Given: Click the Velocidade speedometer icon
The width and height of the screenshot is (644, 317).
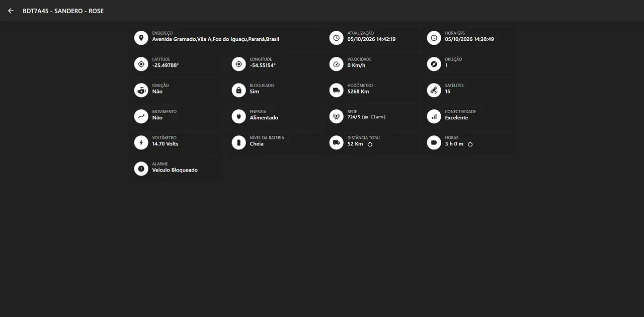Looking at the screenshot, I should click(336, 64).
